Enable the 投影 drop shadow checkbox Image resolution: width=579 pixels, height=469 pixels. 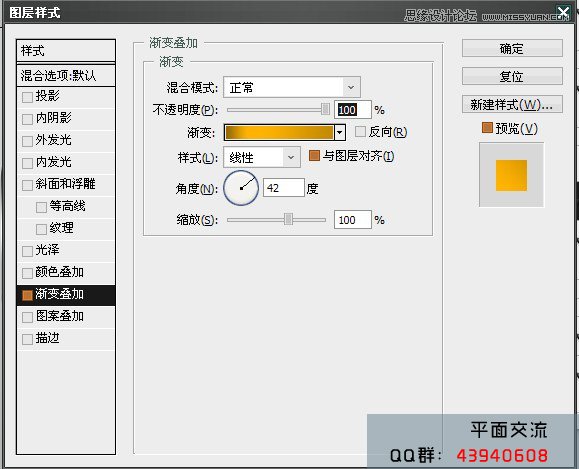click(x=27, y=97)
